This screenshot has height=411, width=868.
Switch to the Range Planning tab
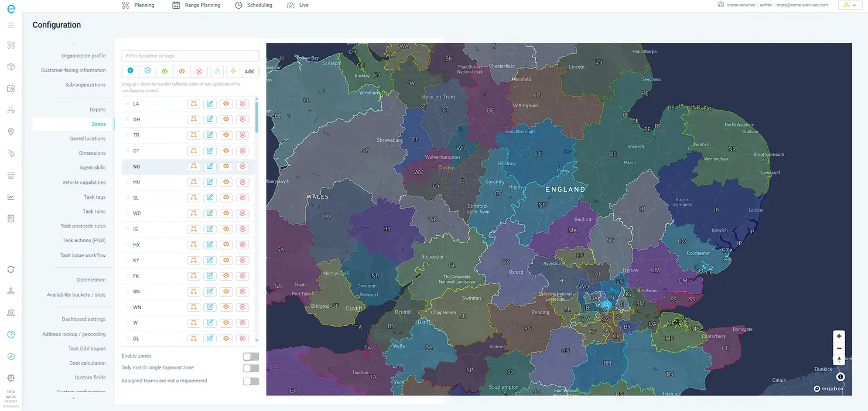tap(196, 5)
